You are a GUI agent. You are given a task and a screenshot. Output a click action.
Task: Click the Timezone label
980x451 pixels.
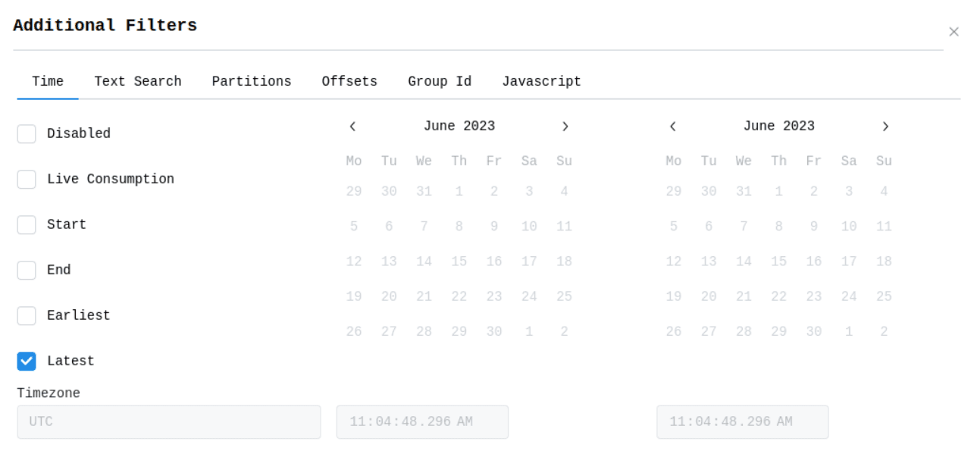(x=49, y=393)
